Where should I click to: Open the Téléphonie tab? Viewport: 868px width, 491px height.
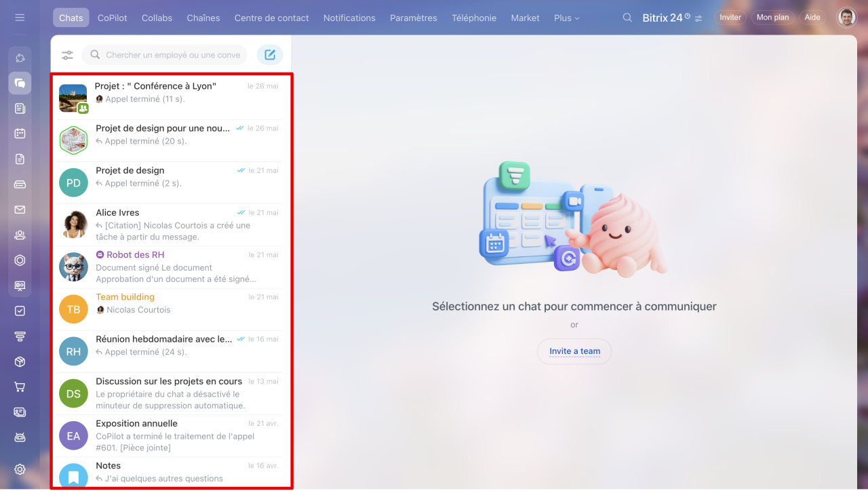click(474, 18)
